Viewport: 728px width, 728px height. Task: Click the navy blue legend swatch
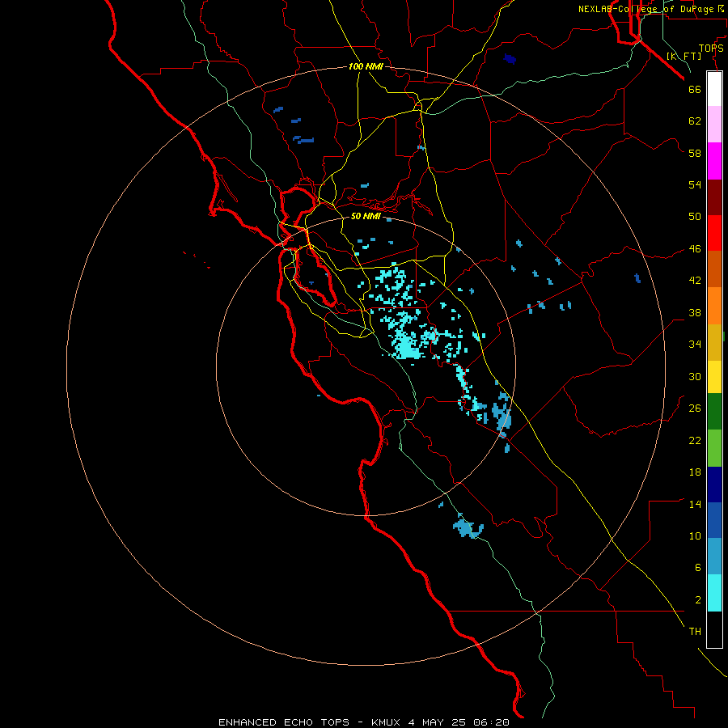(714, 485)
